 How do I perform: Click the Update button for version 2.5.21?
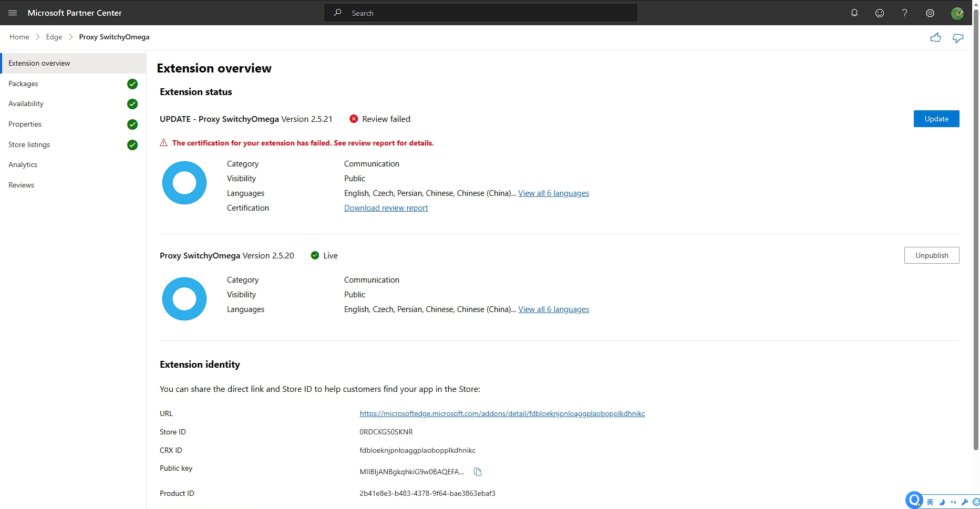936,119
